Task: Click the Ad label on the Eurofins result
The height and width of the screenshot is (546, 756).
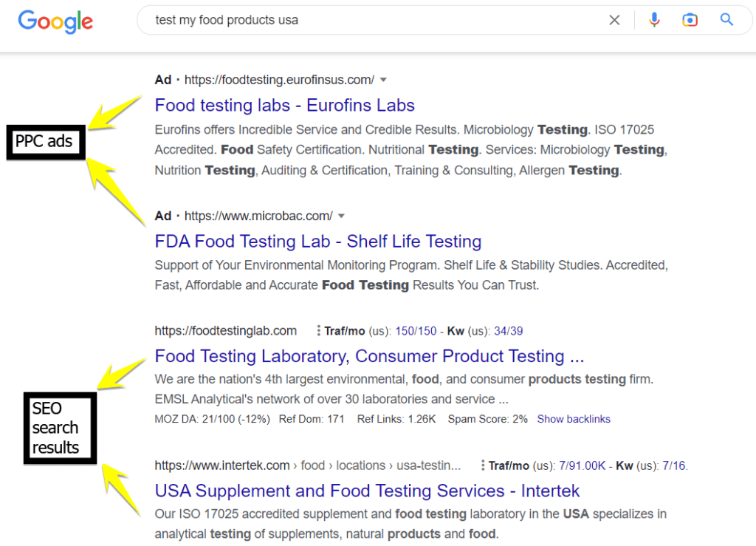Action: click(x=162, y=79)
